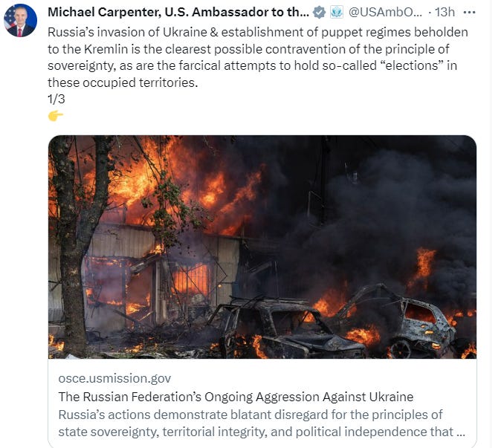This screenshot has width=504, height=448.
Task: Click the pointing hand emoji
Action: [56, 116]
